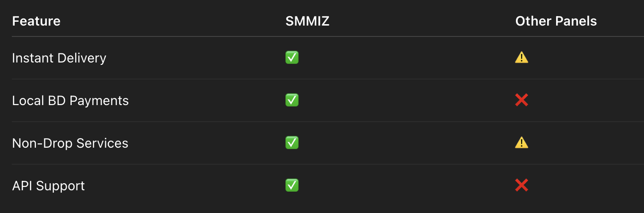Select the Non-Drop Services label
644x213 pixels.
70,143
